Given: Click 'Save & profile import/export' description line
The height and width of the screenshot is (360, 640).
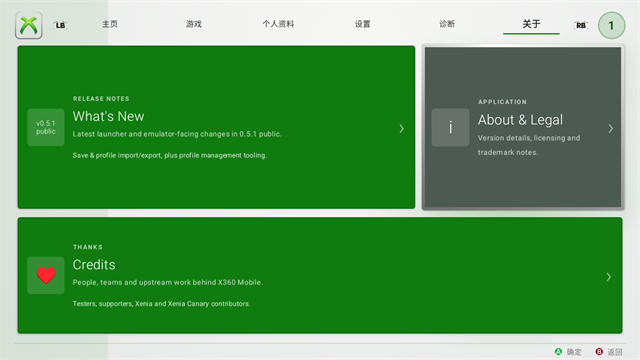Looking at the screenshot, I should pyautogui.click(x=170, y=156).
